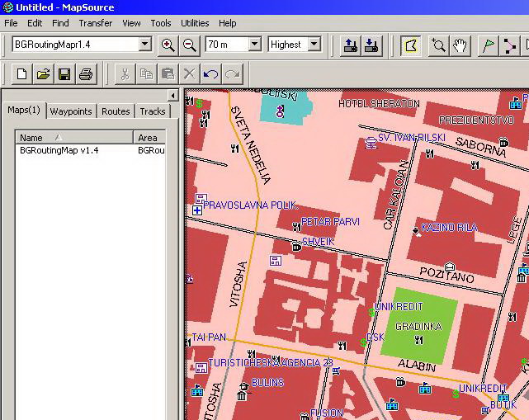Image resolution: width=529 pixels, height=420 pixels.
Task: Click the BUTIK map label
Action: (x=503, y=404)
